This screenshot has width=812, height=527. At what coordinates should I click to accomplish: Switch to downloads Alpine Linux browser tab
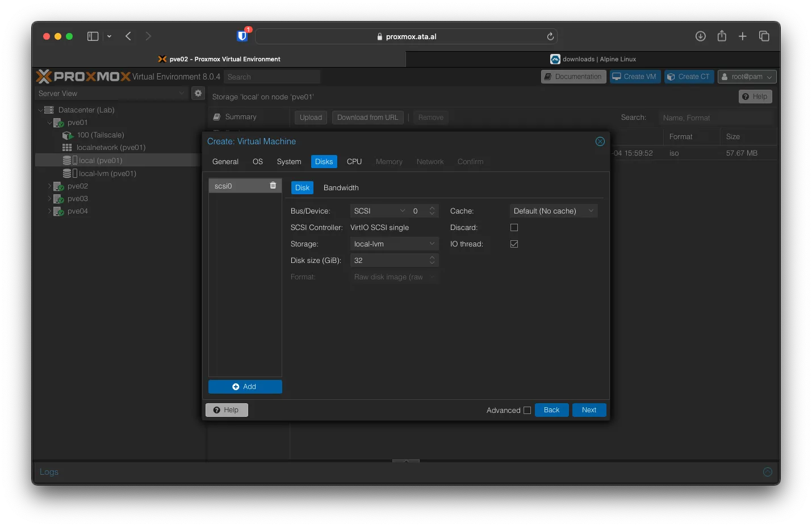593,59
